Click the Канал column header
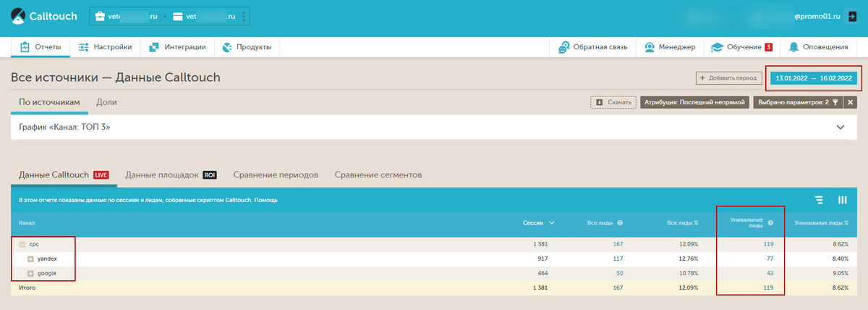868x310 pixels. 27,223
